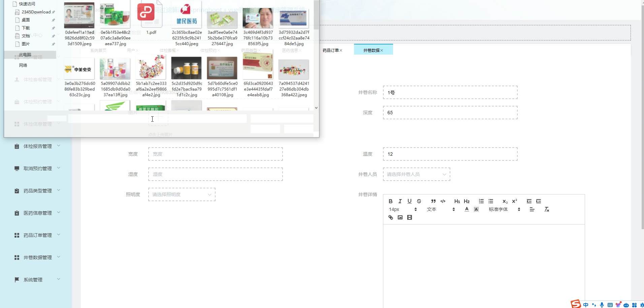
Task: Open the text color picker
Action: [x=466, y=209]
